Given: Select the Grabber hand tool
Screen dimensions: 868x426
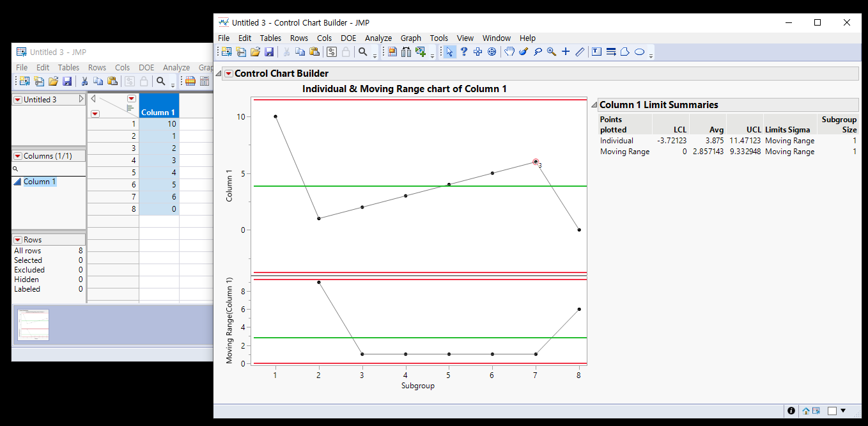Looking at the screenshot, I should [x=509, y=51].
